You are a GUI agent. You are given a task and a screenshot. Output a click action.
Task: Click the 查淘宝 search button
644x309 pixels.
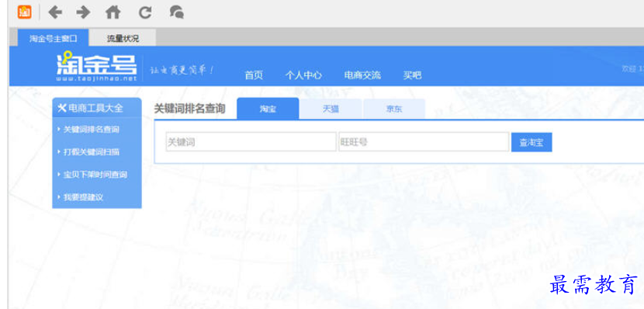click(x=531, y=142)
